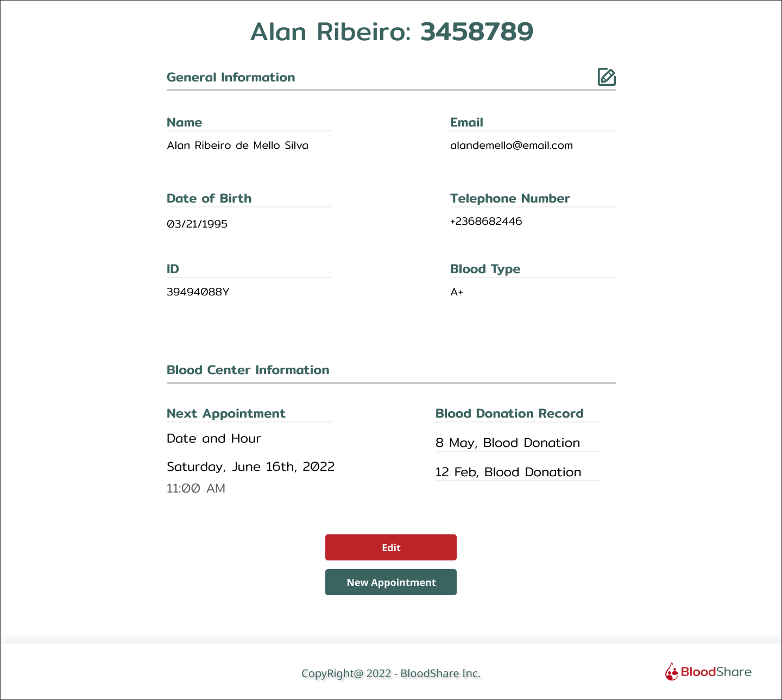The image size is (782, 700).
Task: Click the BloodShare logo in footer
Action: (708, 672)
